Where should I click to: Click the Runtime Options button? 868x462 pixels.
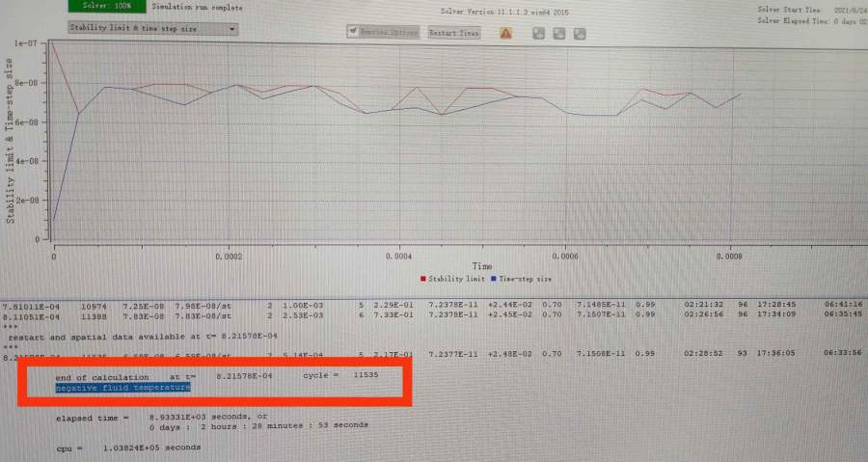383,32
